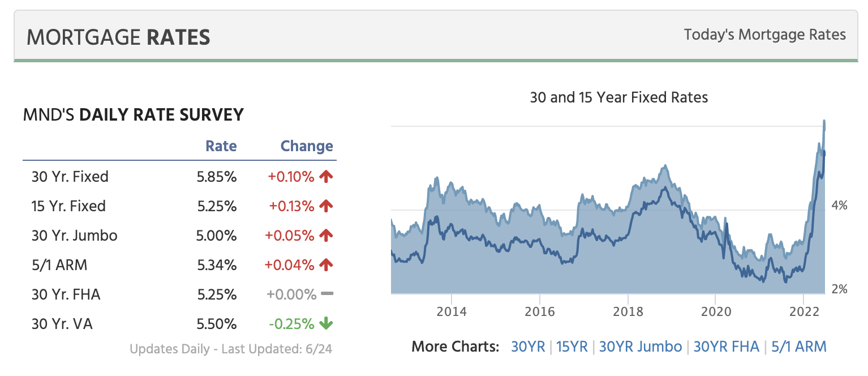Viewport: 868px width, 376px height.
Task: Select the 30 Yr. Fixed row label
Action: [x=70, y=177]
